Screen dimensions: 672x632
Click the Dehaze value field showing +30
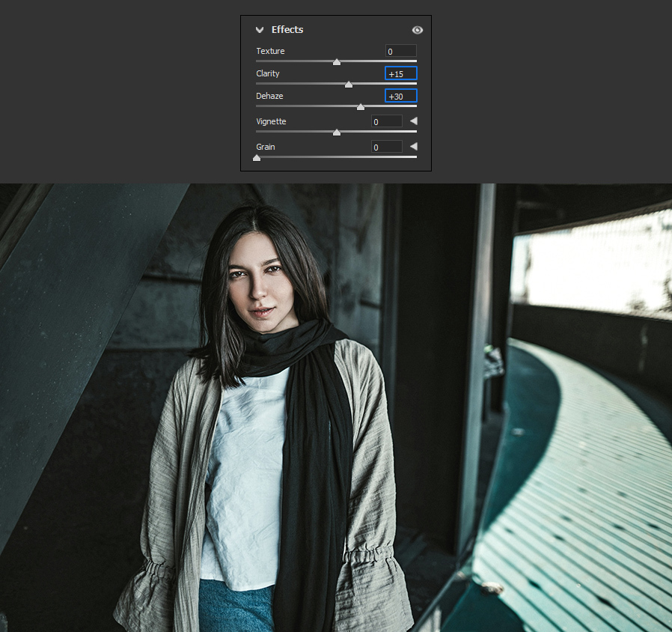[400, 96]
